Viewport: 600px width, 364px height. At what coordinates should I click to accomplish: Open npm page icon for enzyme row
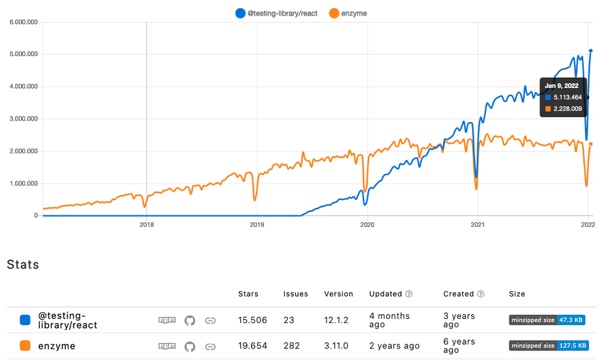point(166,346)
